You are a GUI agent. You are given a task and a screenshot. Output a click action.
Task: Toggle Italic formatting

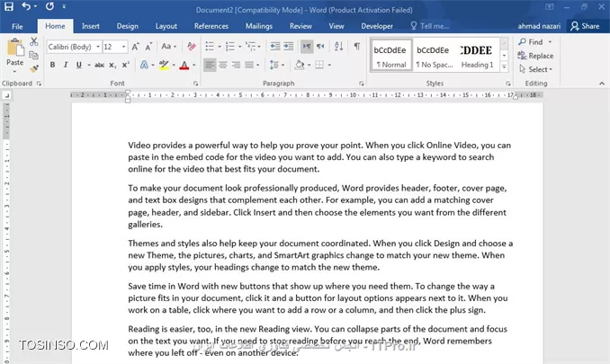66,65
